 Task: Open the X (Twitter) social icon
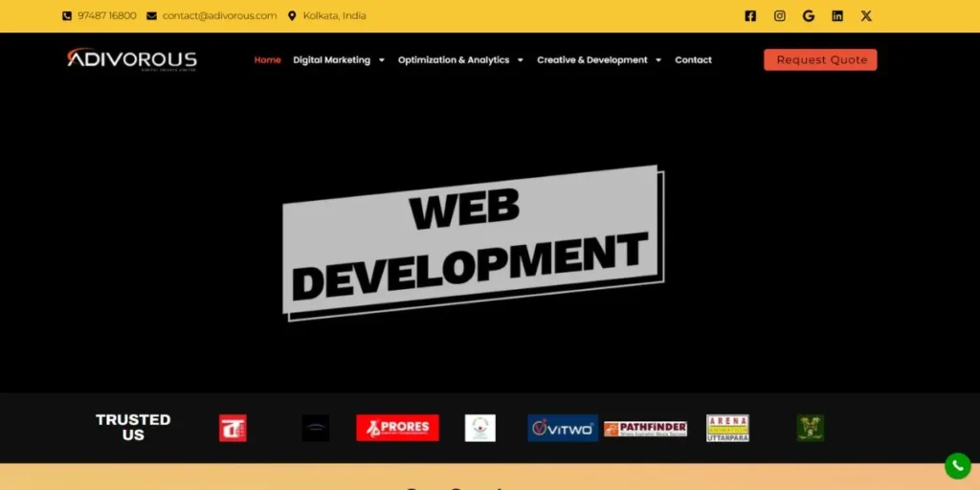[865, 16]
